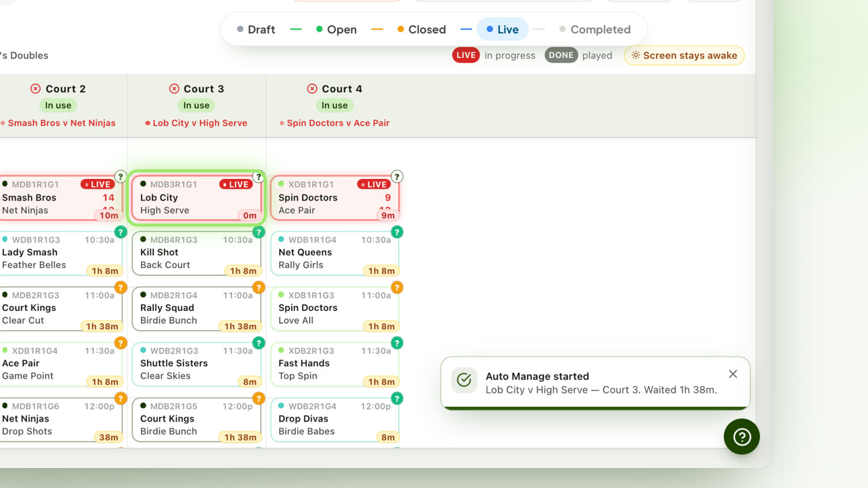Click the question badge on Lob City live card
The width and height of the screenshot is (868, 488).
point(259,177)
